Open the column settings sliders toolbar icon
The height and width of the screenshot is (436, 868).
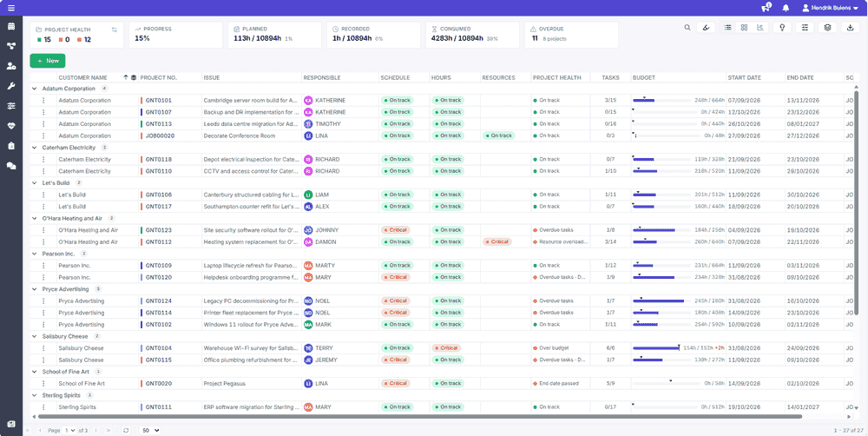(805, 28)
